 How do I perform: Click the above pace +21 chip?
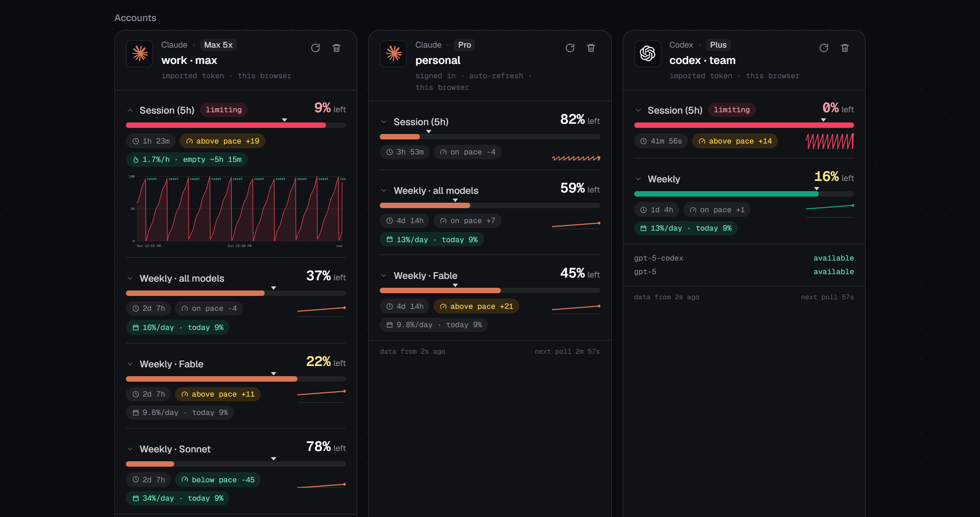click(476, 306)
